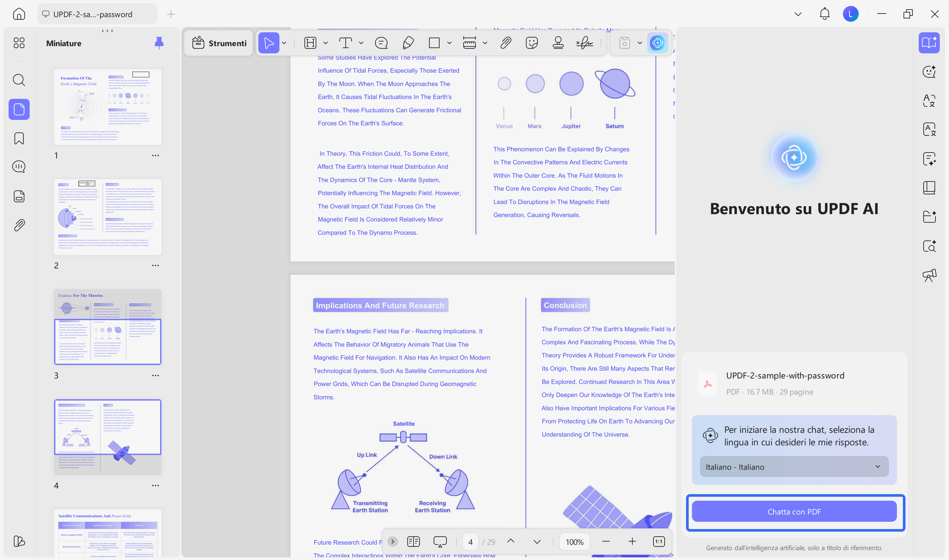Open the attachments paperclip in left sidebar
This screenshot has width=949, height=560.
pos(19,225)
